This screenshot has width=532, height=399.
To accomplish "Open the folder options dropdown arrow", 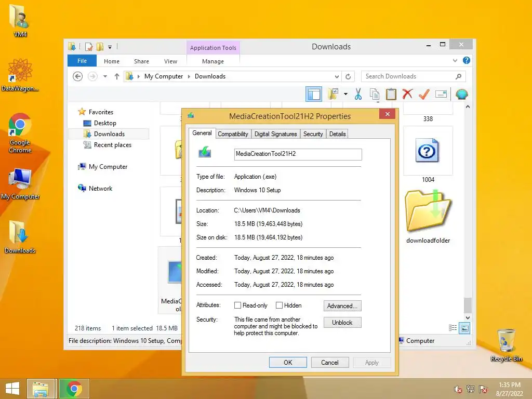I will [x=345, y=94].
